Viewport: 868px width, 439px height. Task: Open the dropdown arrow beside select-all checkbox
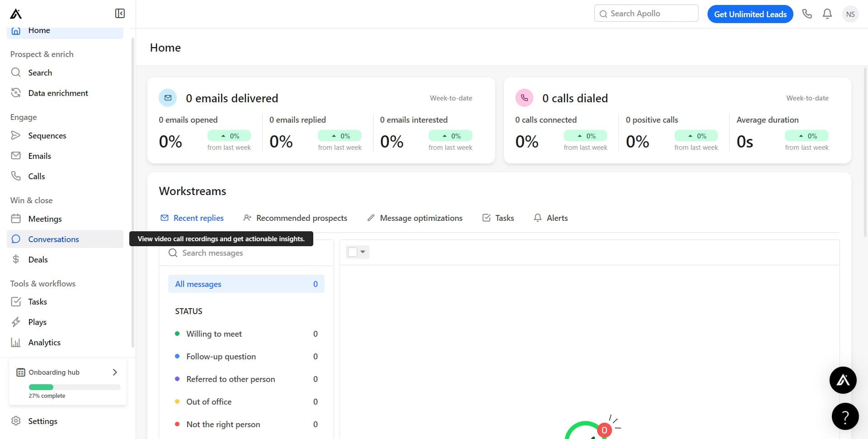363,252
